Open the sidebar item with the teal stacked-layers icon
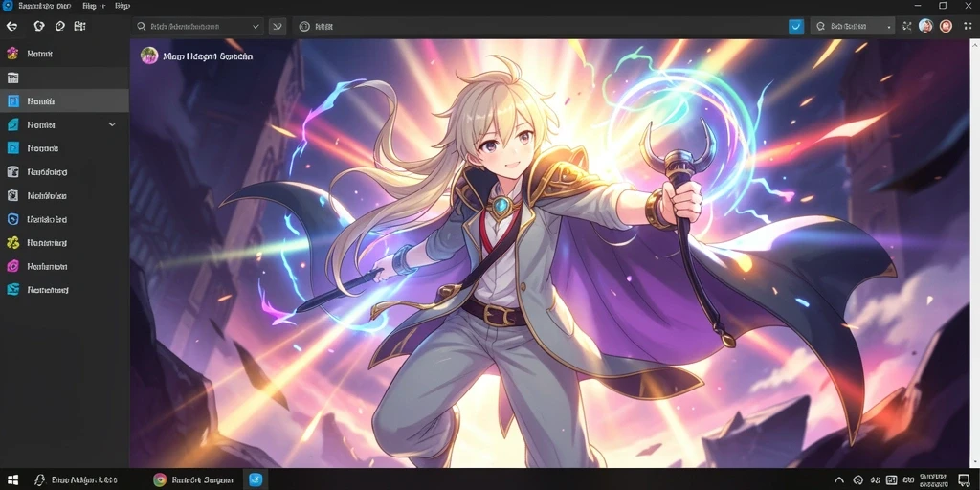 click(64, 290)
